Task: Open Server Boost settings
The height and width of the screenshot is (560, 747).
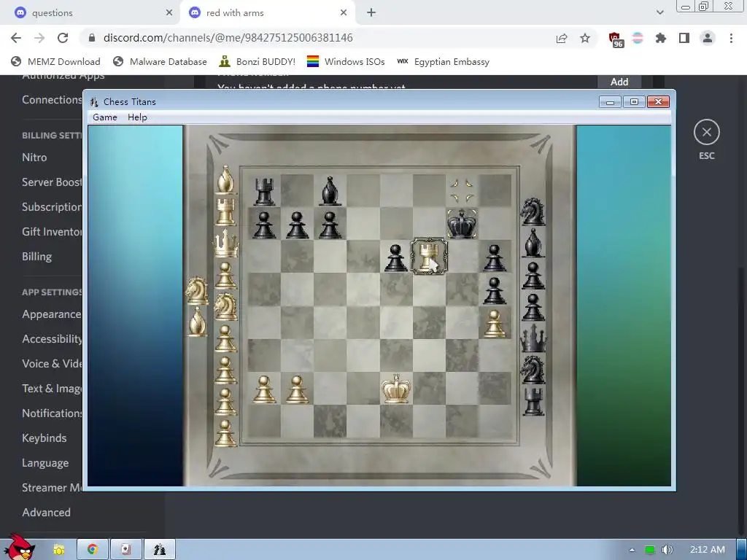Action: tap(52, 182)
